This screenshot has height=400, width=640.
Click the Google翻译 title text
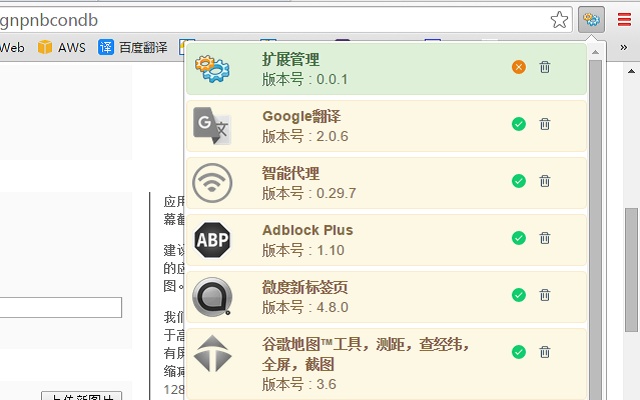pos(301,116)
